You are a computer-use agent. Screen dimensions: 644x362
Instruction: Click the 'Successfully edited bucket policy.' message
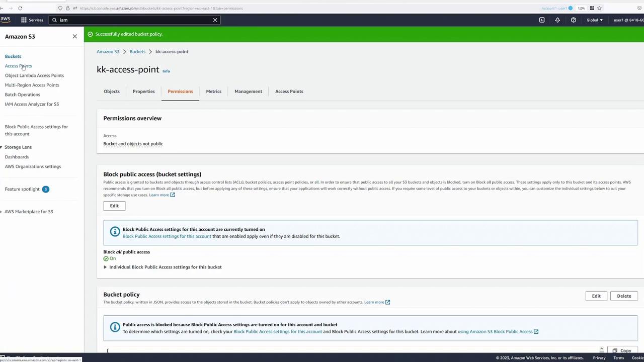129,34
